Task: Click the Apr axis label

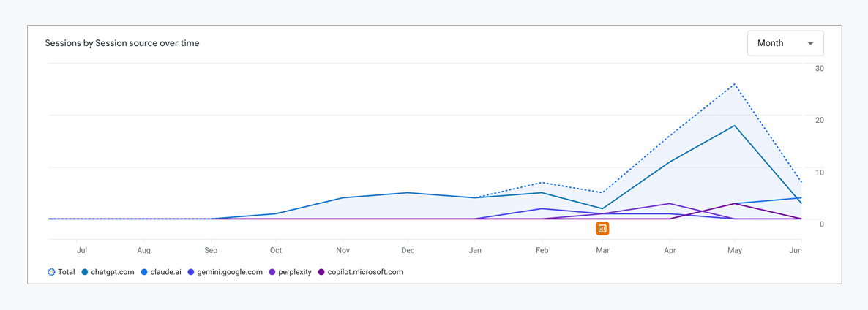Action: [670, 250]
